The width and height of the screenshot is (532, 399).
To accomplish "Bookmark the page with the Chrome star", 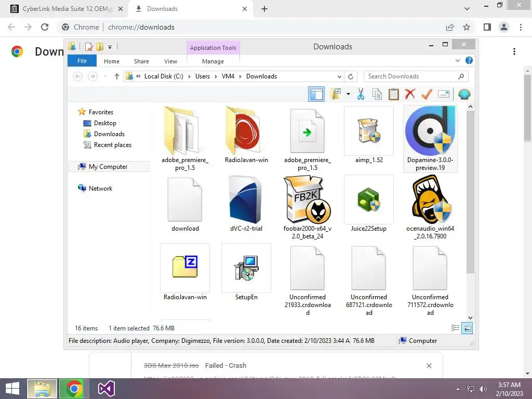I will tap(467, 27).
